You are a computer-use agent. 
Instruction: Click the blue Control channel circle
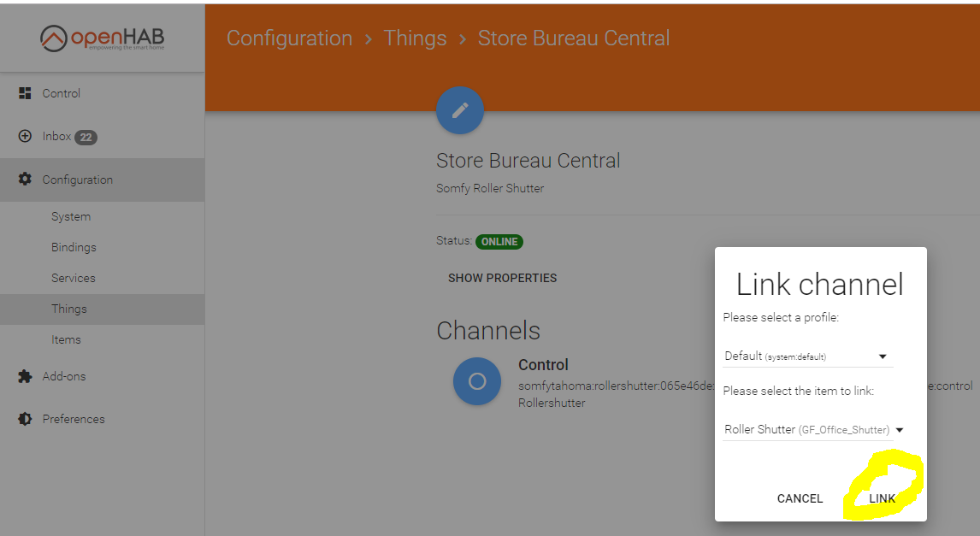pyautogui.click(x=477, y=381)
